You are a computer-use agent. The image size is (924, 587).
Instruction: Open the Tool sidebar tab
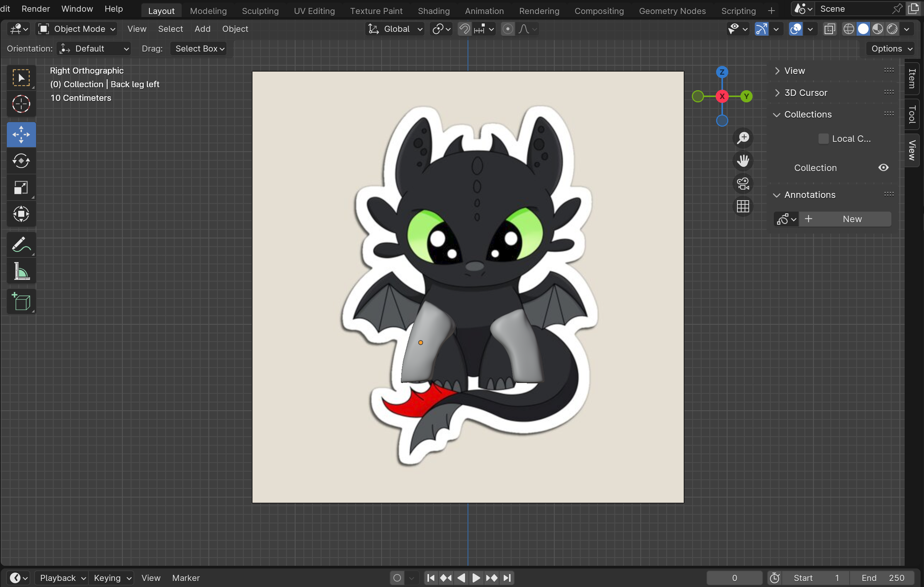click(912, 114)
